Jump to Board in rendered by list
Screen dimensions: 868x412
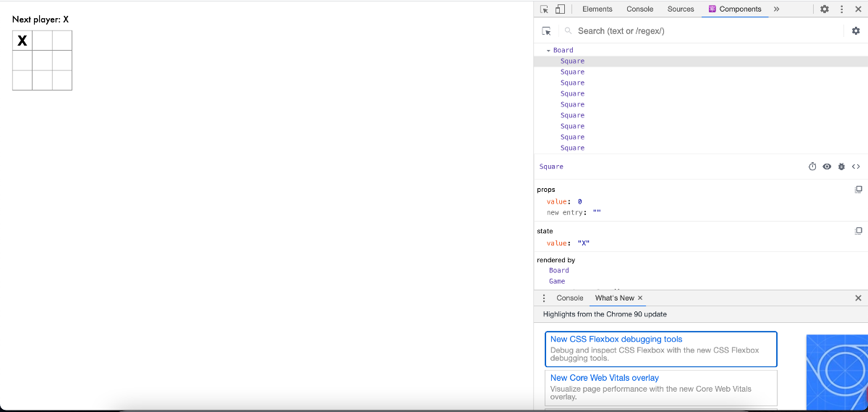point(559,271)
